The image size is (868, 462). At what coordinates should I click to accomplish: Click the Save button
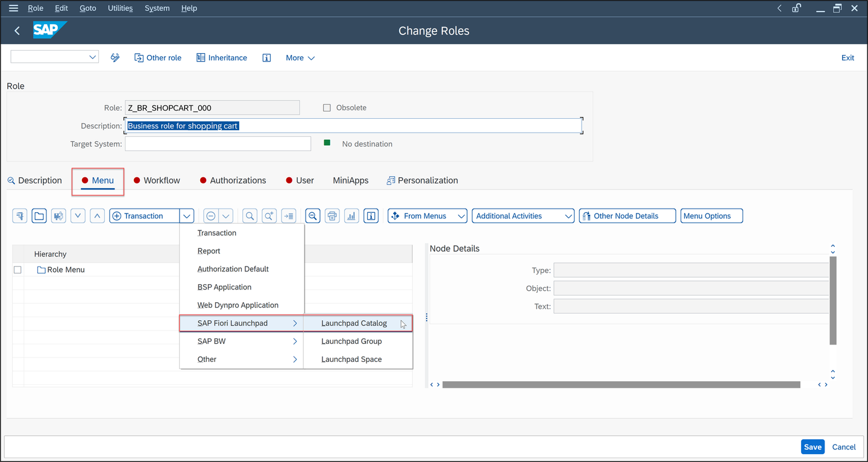813,447
